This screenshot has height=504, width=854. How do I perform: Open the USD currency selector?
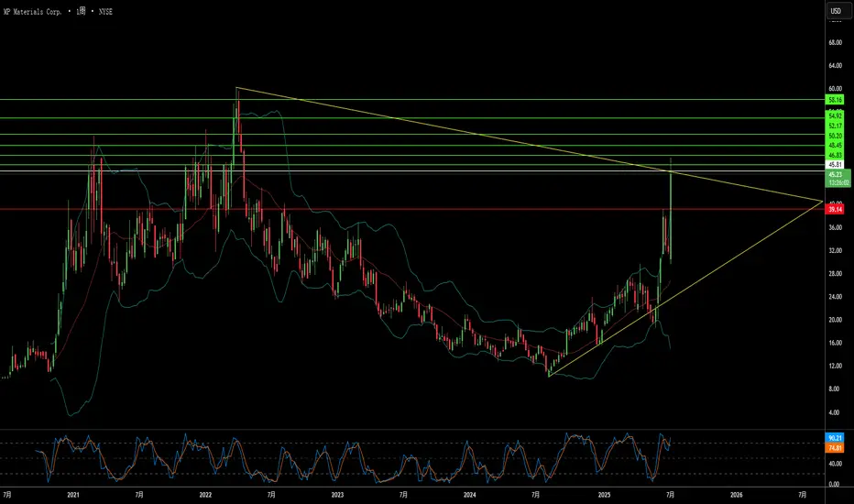click(836, 11)
